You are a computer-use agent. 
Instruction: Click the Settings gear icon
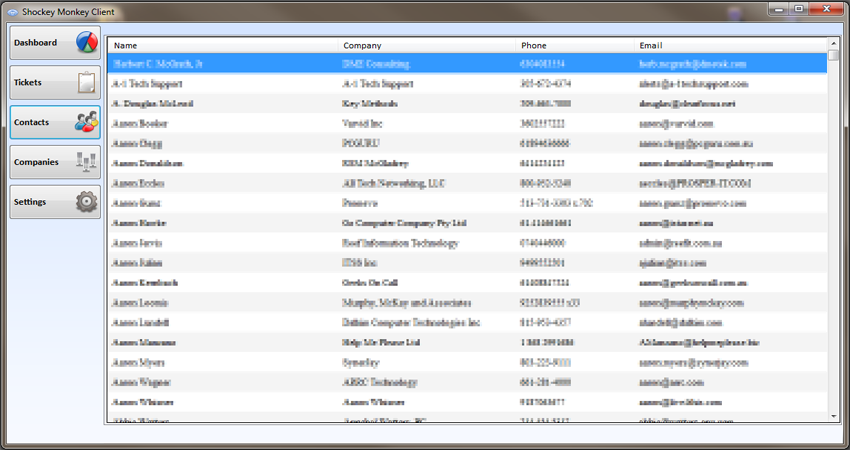pyautogui.click(x=86, y=202)
